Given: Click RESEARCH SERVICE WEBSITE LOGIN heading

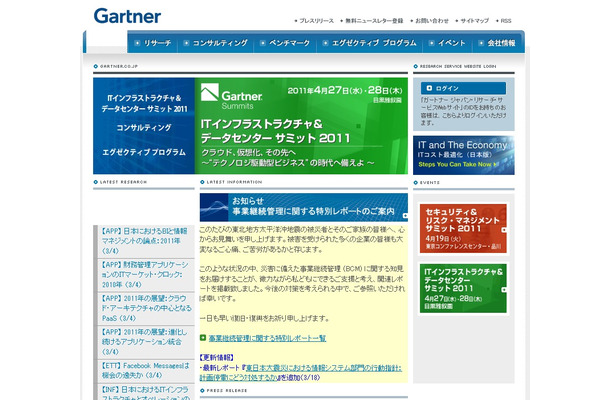Looking at the screenshot, I should tap(458, 67).
